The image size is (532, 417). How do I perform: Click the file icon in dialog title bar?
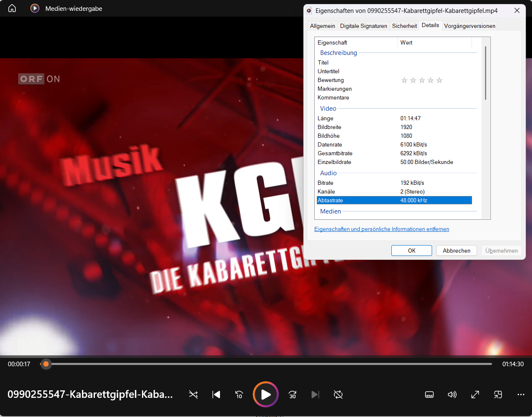click(x=309, y=10)
